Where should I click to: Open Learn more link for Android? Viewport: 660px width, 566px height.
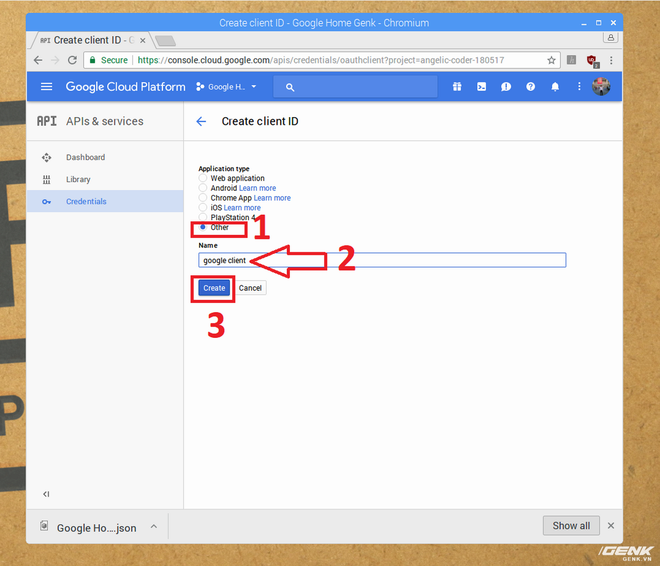tap(258, 188)
